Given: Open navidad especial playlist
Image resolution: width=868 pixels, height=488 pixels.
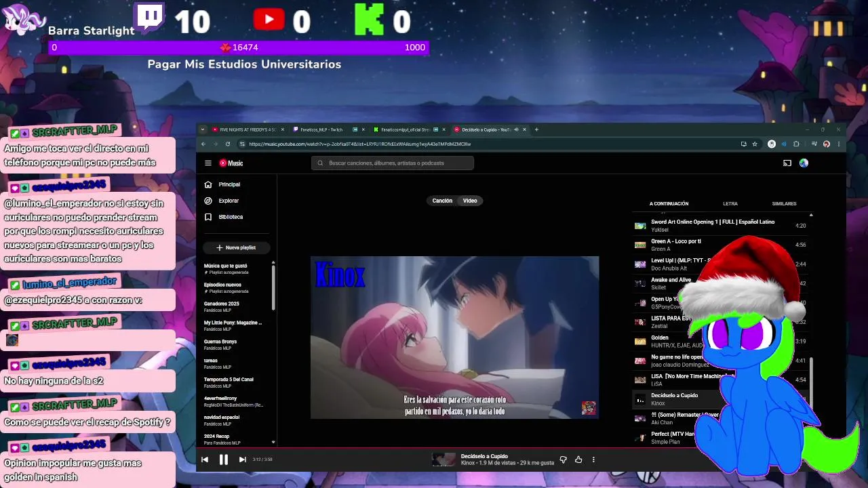Looking at the screenshot, I should point(235,421).
